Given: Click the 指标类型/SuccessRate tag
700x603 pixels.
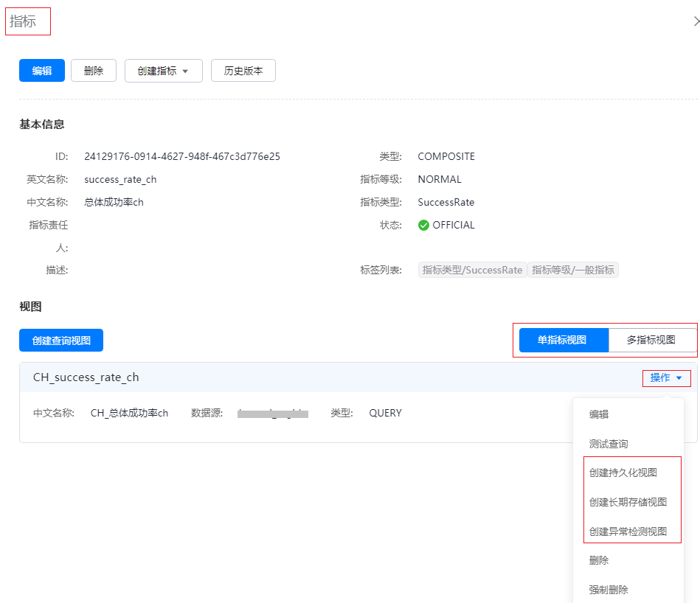Looking at the screenshot, I should tap(472, 270).
